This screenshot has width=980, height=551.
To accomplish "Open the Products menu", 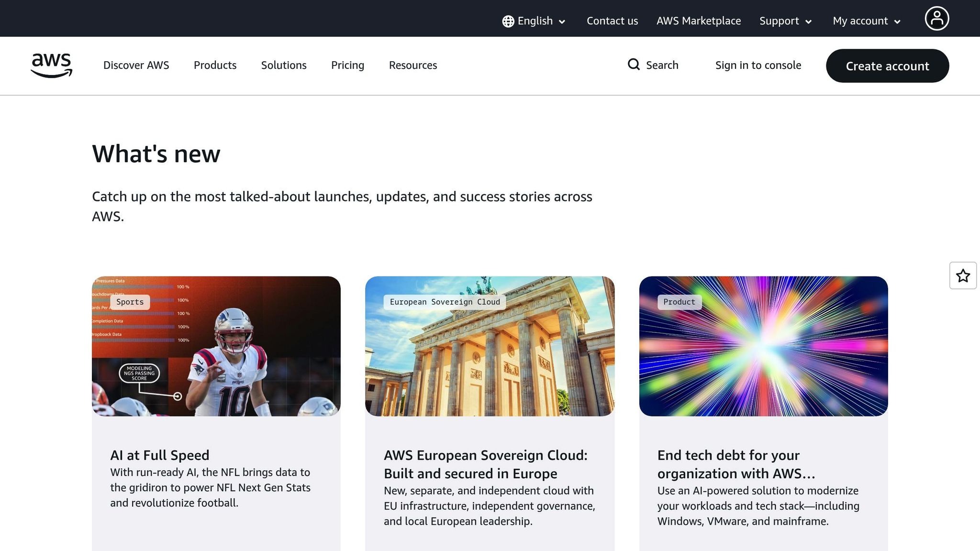I will [215, 65].
